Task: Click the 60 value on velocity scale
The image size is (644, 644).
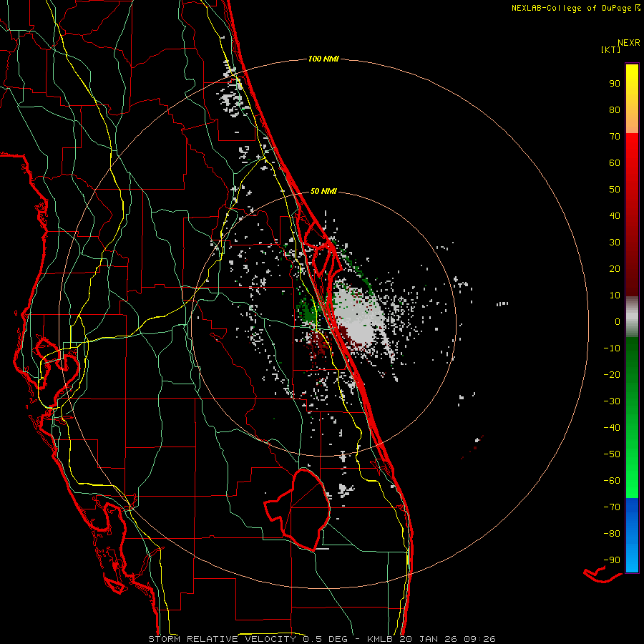Action: [x=615, y=162]
